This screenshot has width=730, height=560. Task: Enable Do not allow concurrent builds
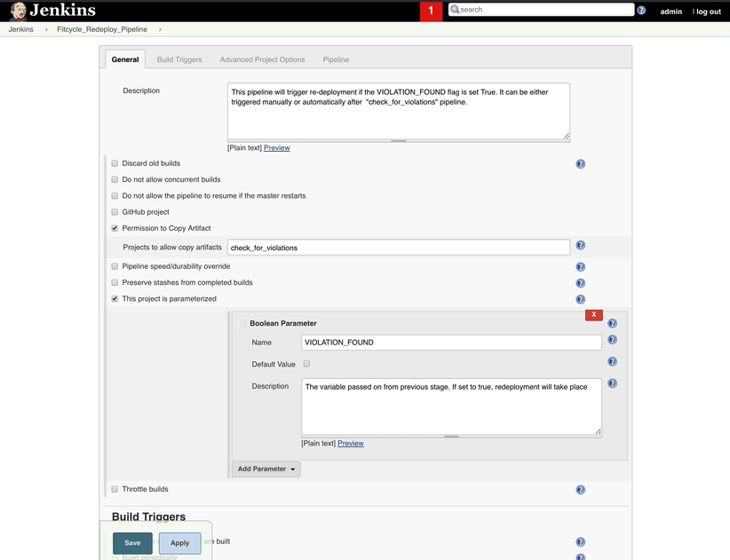(115, 179)
